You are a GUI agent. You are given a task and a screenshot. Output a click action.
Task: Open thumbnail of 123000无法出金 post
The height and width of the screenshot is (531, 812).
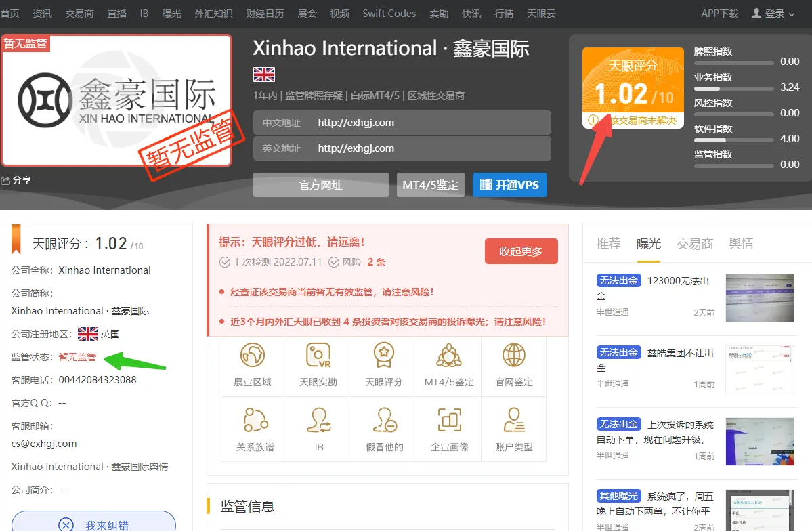pyautogui.click(x=760, y=298)
